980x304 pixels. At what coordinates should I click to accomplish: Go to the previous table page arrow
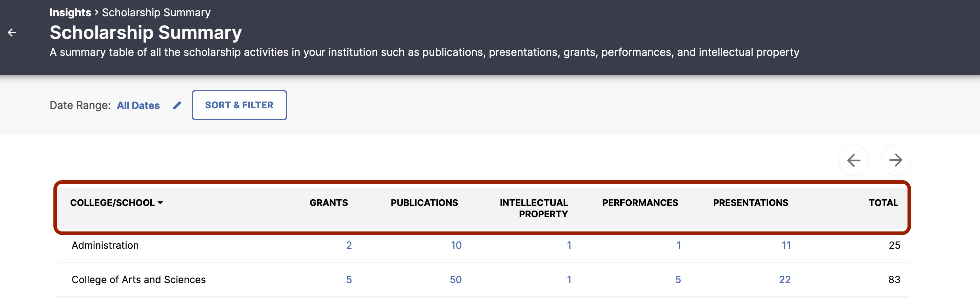pyautogui.click(x=853, y=160)
